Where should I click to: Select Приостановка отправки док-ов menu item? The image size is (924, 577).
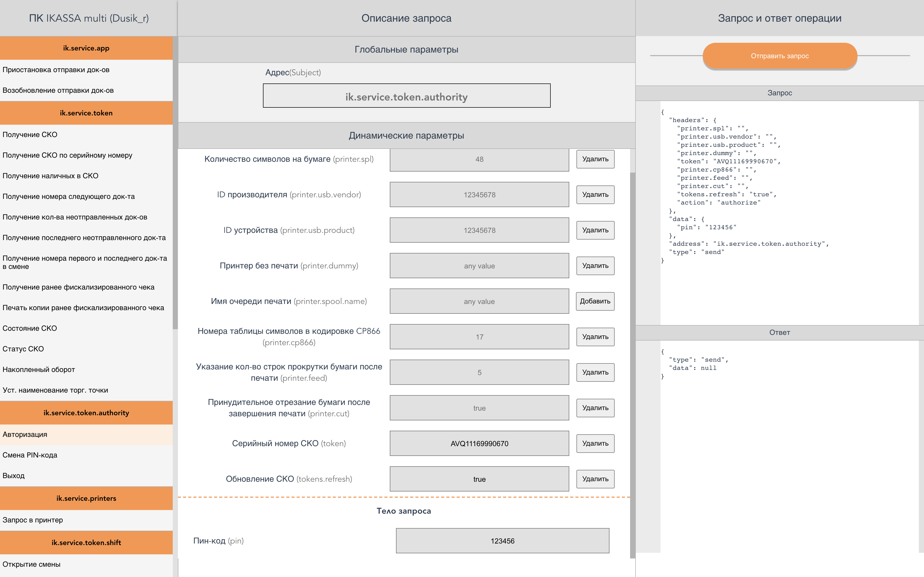(56, 70)
